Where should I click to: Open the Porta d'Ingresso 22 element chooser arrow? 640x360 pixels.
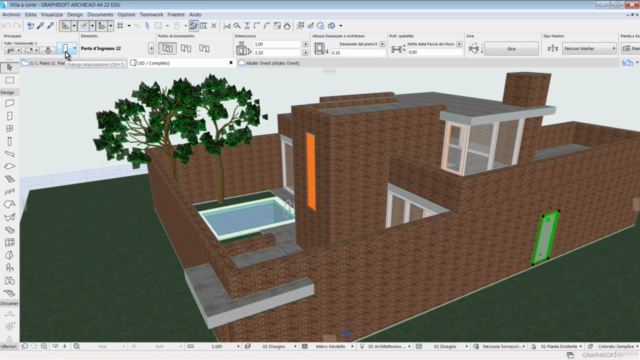pos(151,49)
